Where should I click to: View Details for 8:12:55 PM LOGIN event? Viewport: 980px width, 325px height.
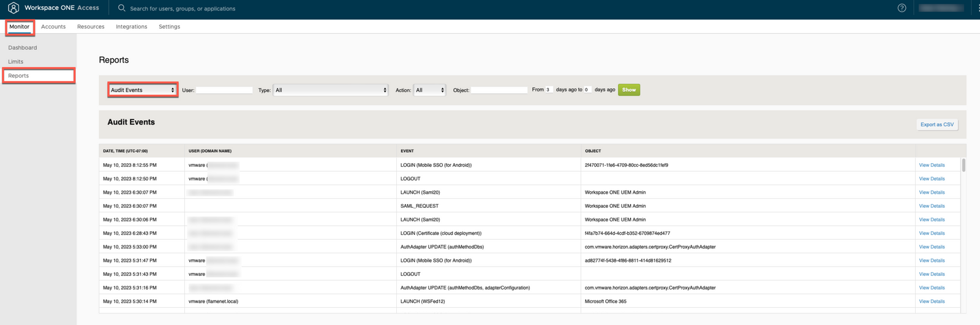(x=932, y=165)
